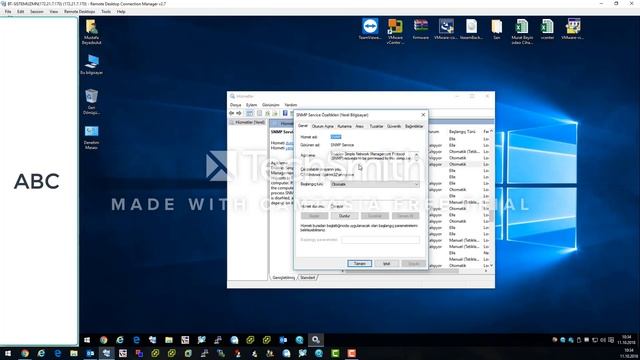Click Tamam button in SNMP dialog

click(360, 264)
